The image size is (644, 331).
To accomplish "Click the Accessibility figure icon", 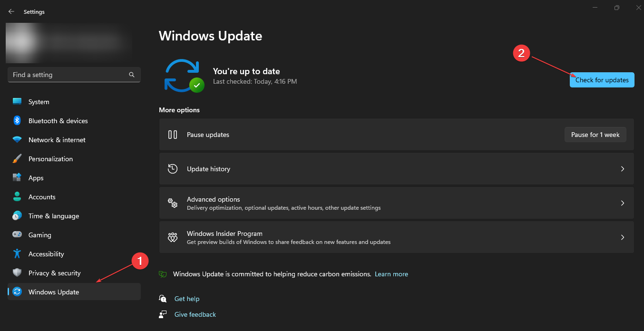I will (17, 254).
